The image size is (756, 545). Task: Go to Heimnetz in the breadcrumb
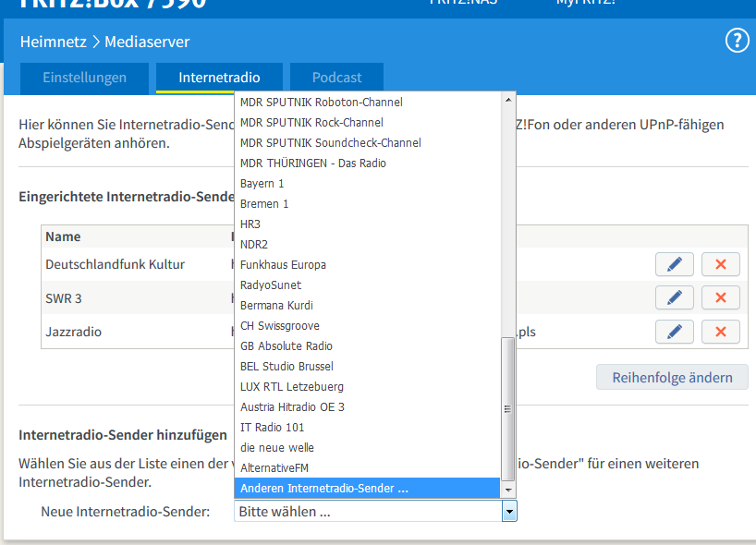pyautogui.click(x=54, y=42)
